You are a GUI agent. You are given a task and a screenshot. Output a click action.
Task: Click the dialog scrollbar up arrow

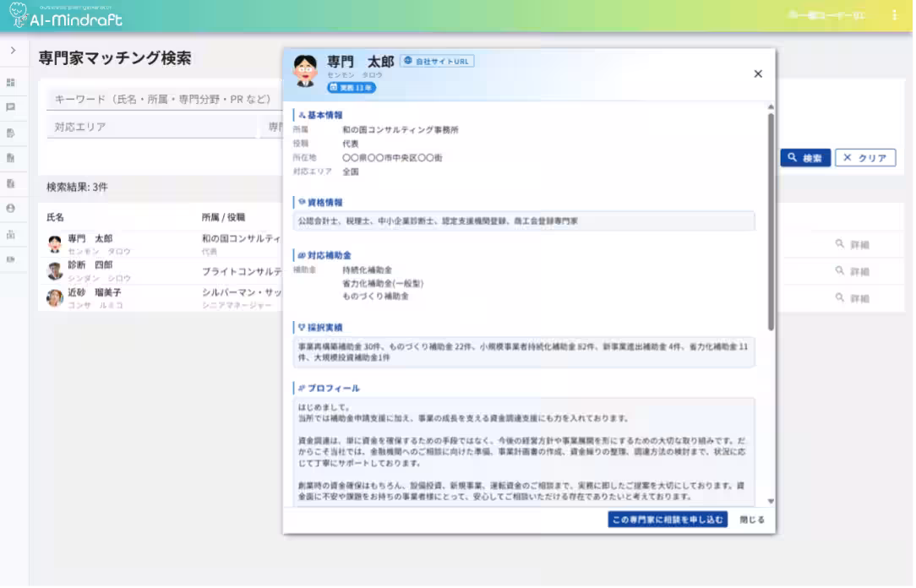click(x=773, y=107)
